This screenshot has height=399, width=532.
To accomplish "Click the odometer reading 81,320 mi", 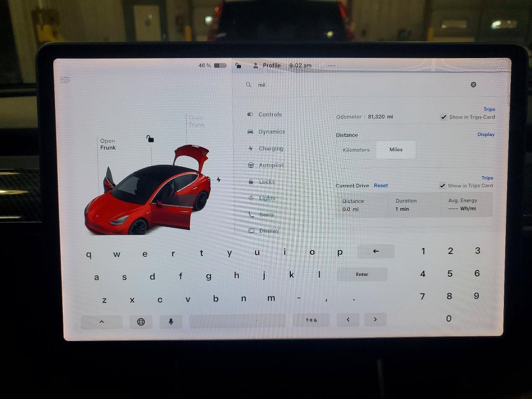I will (380, 117).
